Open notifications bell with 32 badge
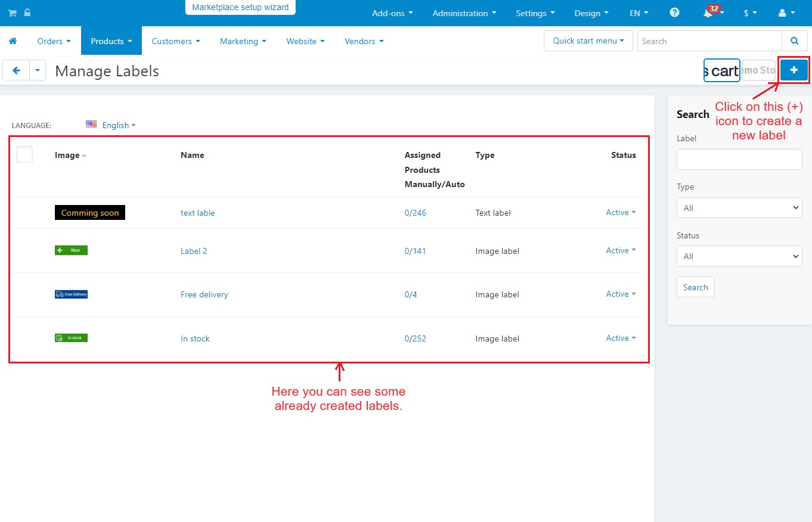 [x=708, y=13]
